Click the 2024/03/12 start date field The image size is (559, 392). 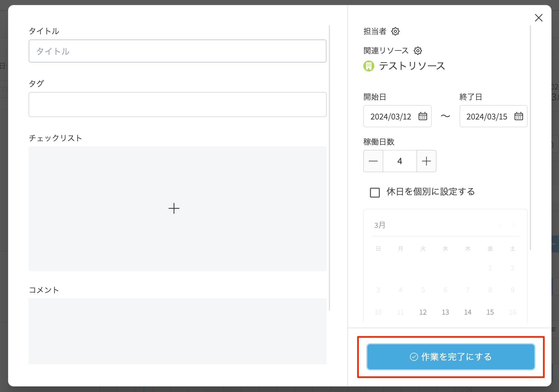pyautogui.click(x=391, y=116)
